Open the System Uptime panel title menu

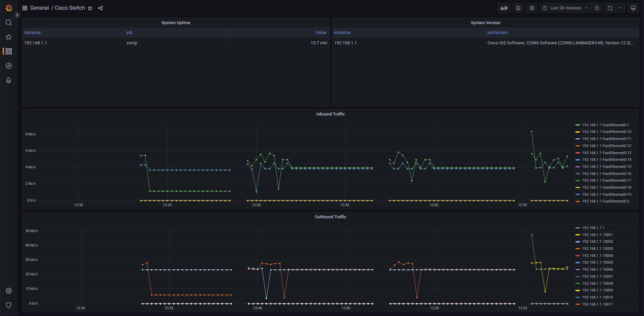(x=176, y=23)
